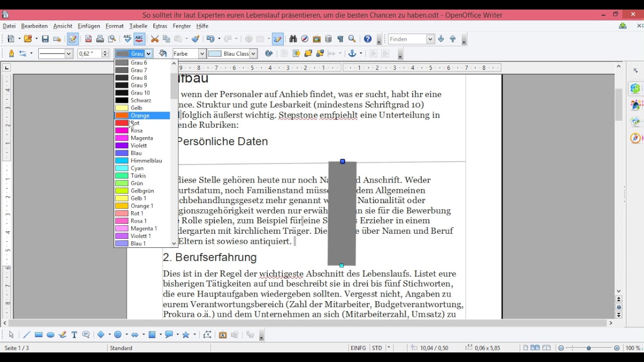Screen dimensions: 644x362
Task: Choose Türkis in the color list
Action: 142,175
